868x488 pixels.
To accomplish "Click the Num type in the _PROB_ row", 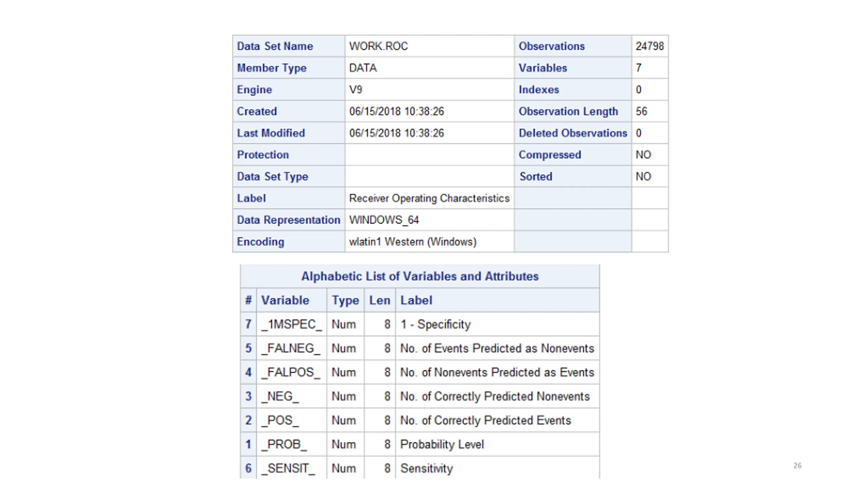I will (x=343, y=445).
